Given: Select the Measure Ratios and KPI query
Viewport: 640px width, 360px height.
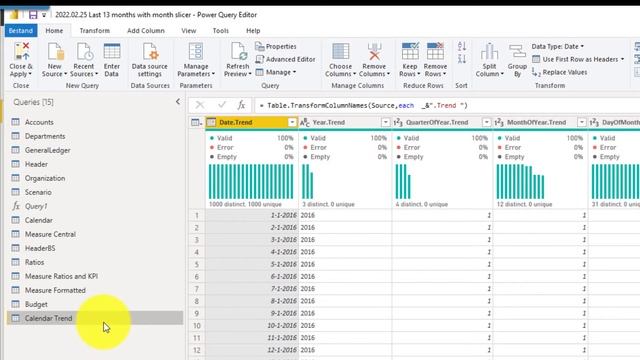Looking at the screenshot, I should pyautogui.click(x=95, y=276).
